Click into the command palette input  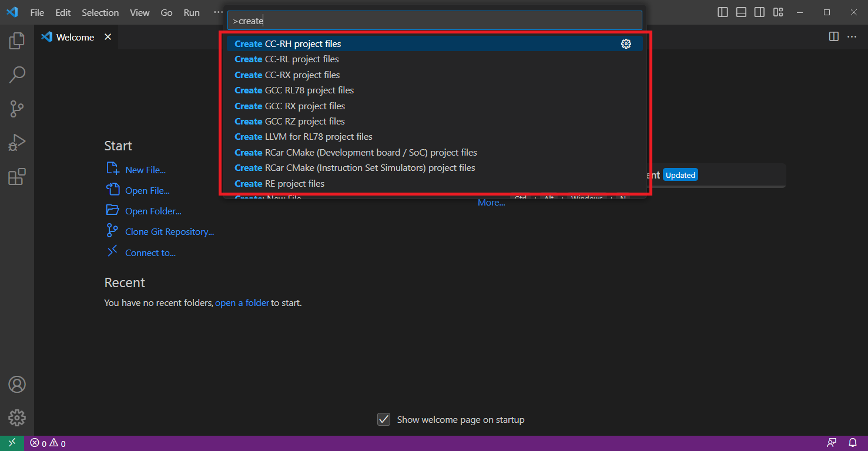coord(434,21)
